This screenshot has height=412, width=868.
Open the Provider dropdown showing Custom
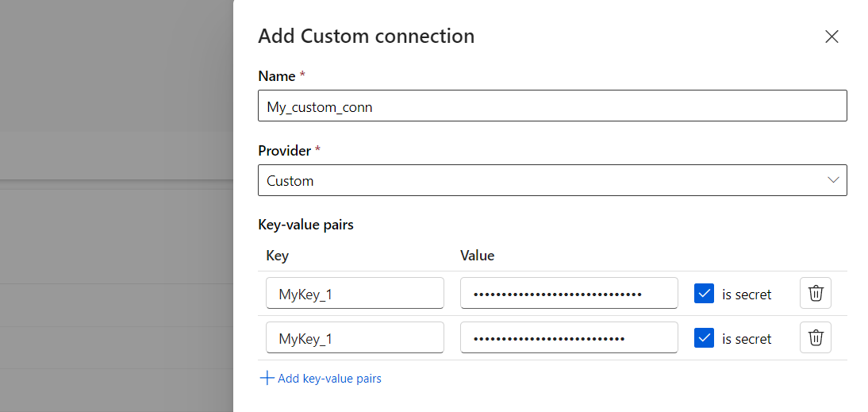(540, 180)
